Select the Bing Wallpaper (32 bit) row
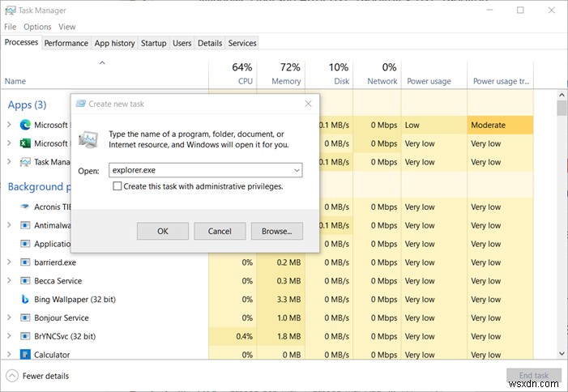Image resolution: width=568 pixels, height=392 pixels. pos(267,299)
